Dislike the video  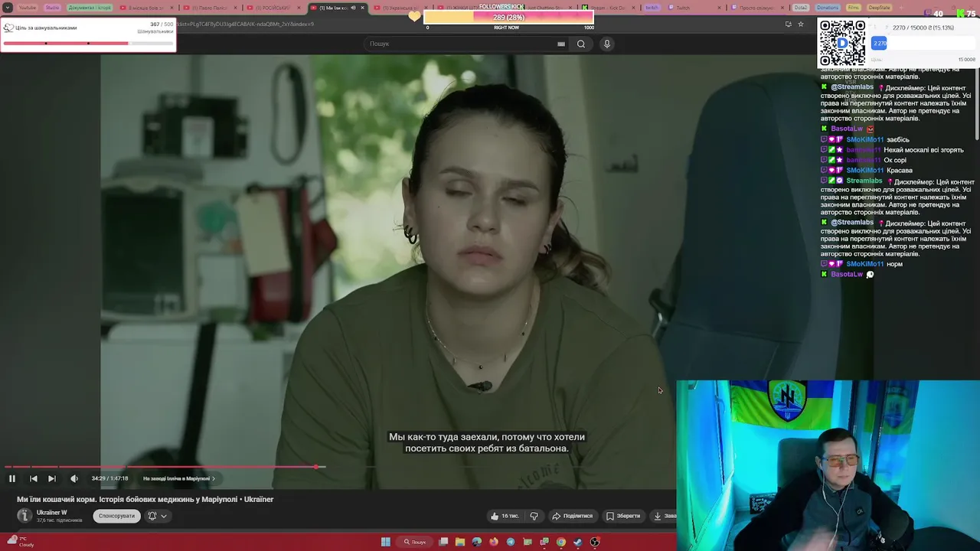(534, 516)
